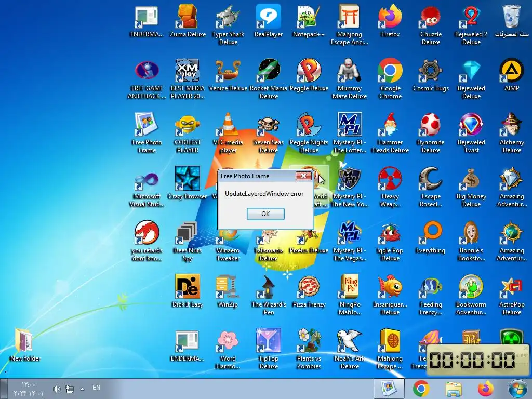The image size is (532, 399).
Task: Select The Wizard's Pen icon
Action: 269,295
